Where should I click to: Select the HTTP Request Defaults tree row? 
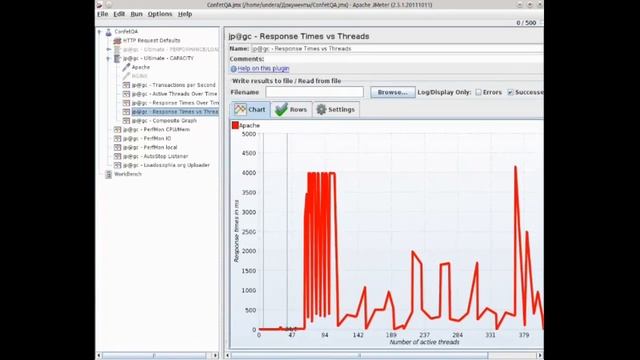coord(151,40)
